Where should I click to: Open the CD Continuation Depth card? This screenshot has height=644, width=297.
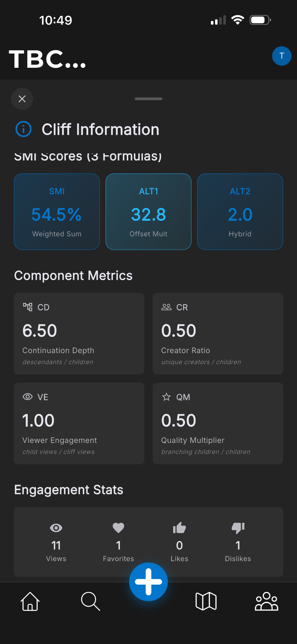(79, 334)
